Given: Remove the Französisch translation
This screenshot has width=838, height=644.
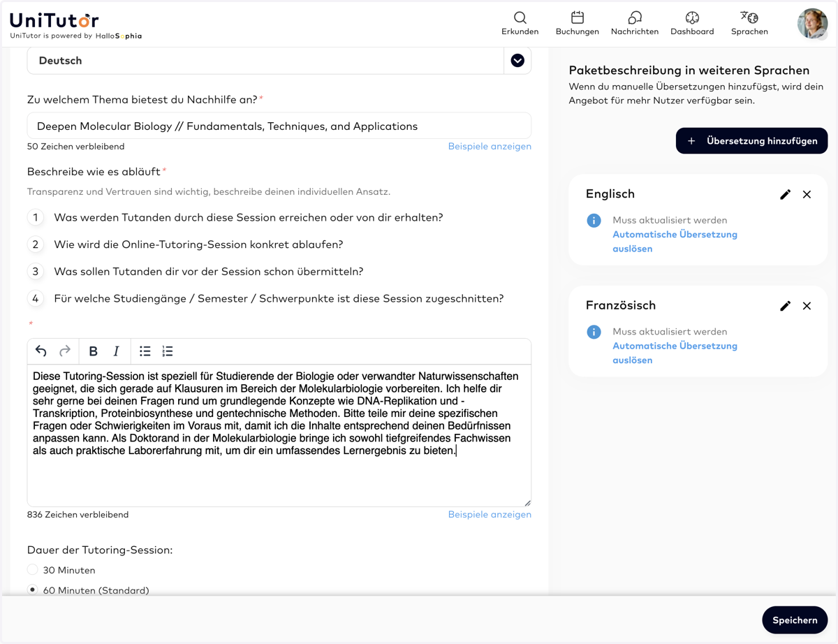Looking at the screenshot, I should tap(807, 306).
